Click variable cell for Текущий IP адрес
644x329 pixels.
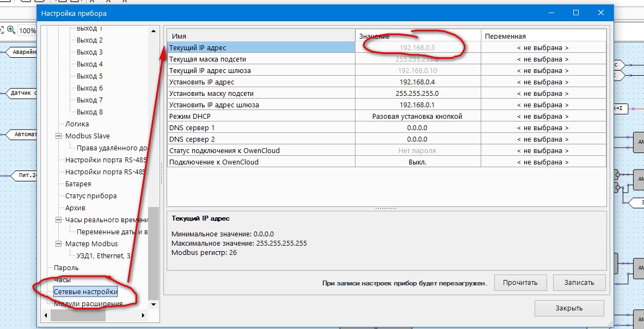click(x=543, y=47)
